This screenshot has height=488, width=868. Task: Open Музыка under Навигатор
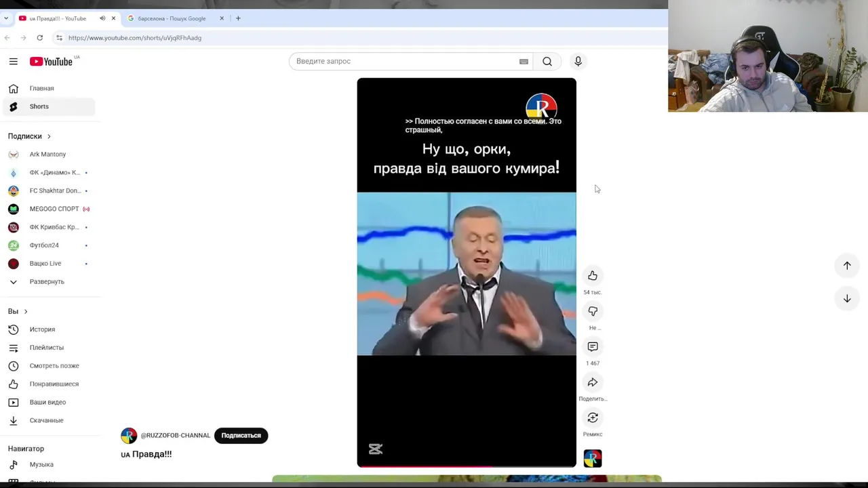click(49, 464)
